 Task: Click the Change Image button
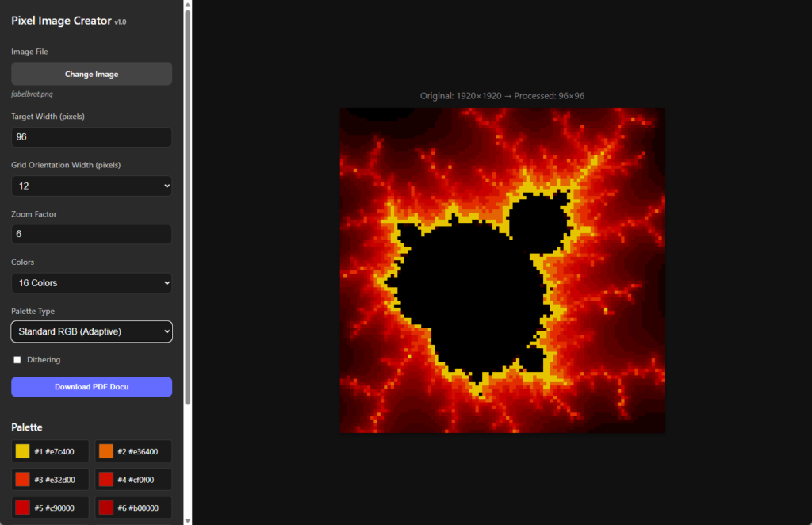pos(91,74)
